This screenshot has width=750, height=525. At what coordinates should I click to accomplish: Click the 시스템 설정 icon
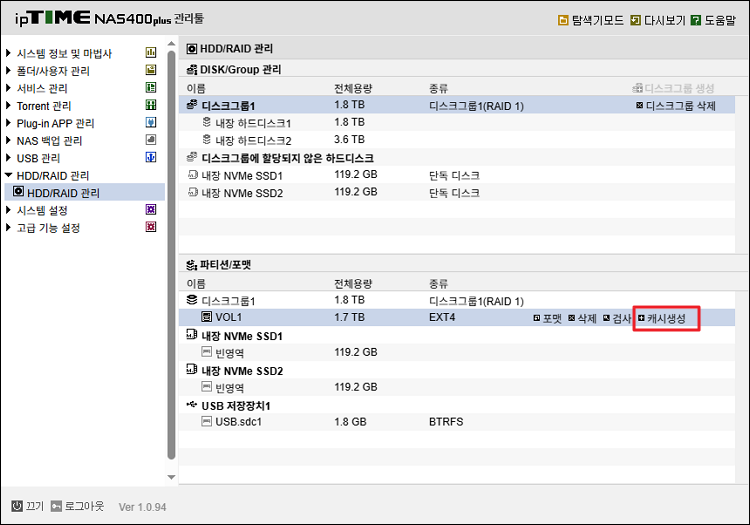[151, 210]
